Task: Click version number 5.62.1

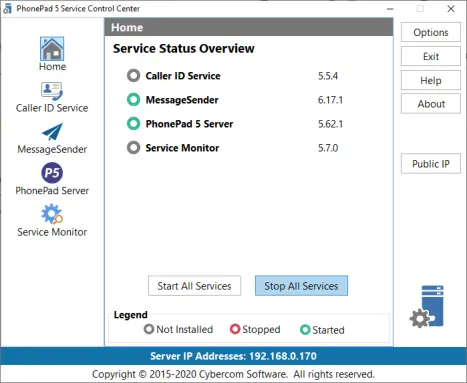Action: tap(330, 124)
